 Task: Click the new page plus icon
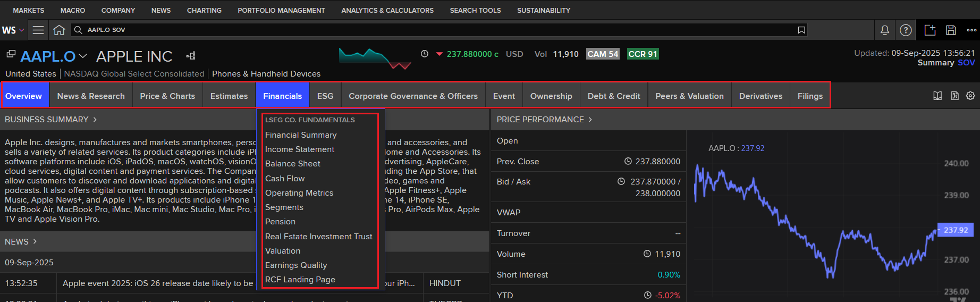click(x=930, y=30)
